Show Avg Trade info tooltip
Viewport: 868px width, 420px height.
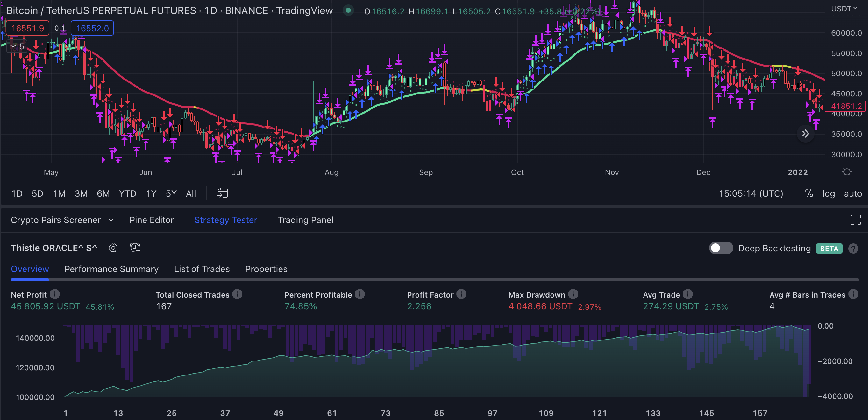pos(688,294)
